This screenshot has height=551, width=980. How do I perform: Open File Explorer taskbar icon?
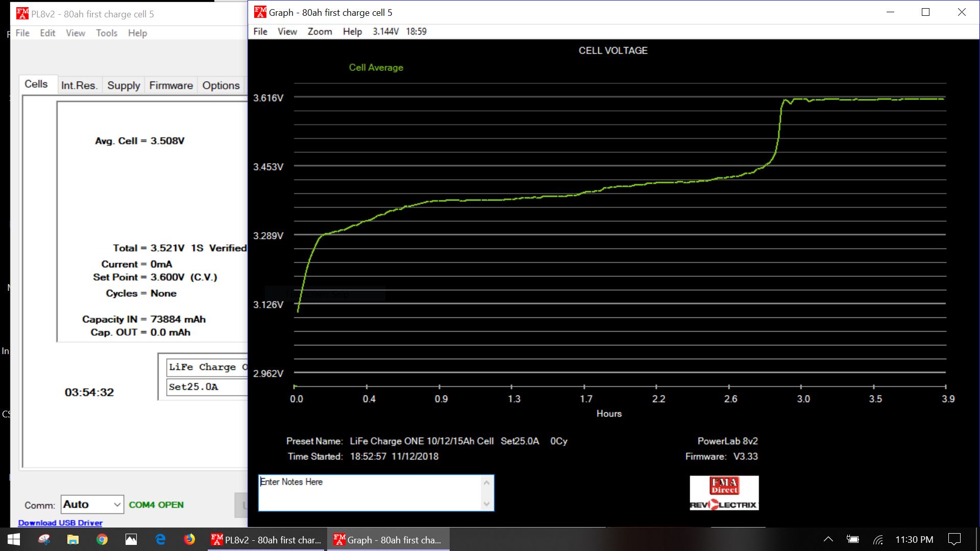pos(73,540)
